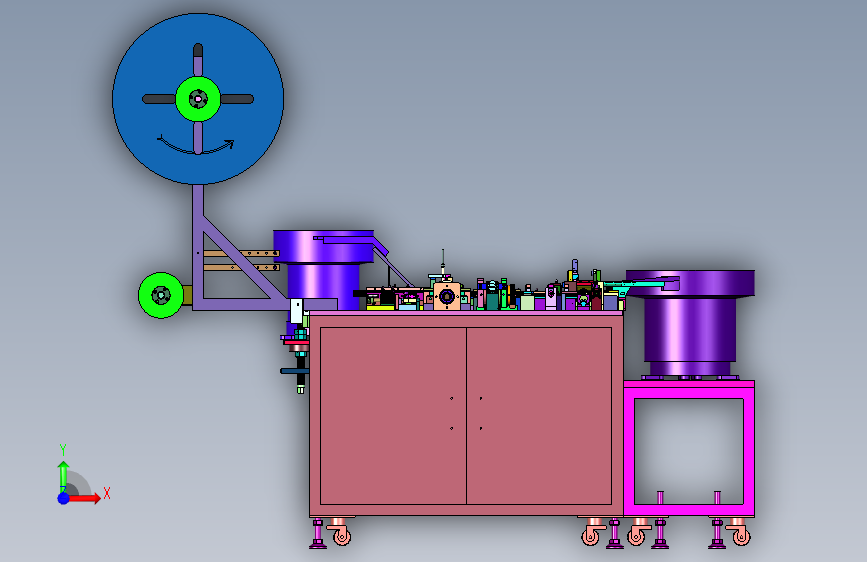Click the green Y axis arrow of the triad
This screenshot has width=867, height=562.
[63, 477]
